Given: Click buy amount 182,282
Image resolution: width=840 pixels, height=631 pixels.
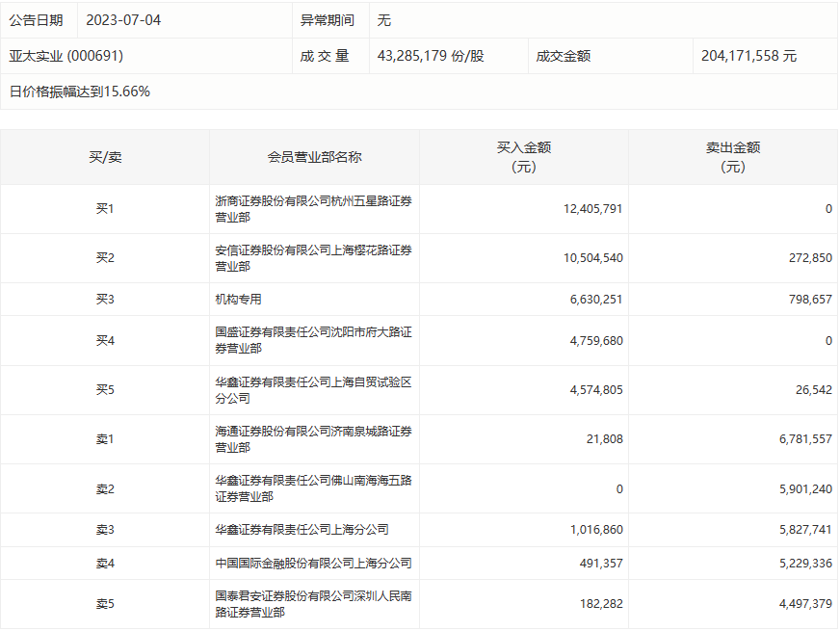Looking at the screenshot, I should coord(601,604).
